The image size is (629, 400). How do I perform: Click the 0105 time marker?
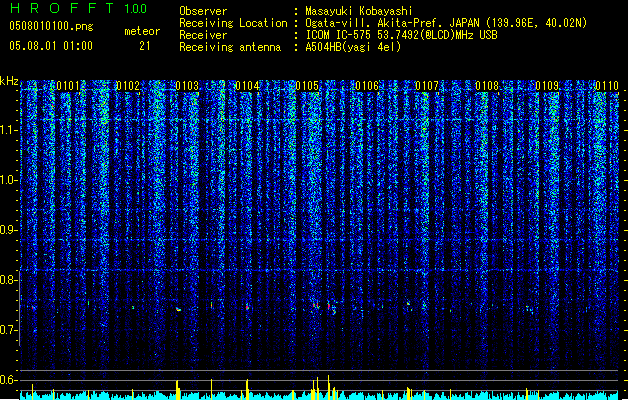click(x=307, y=86)
